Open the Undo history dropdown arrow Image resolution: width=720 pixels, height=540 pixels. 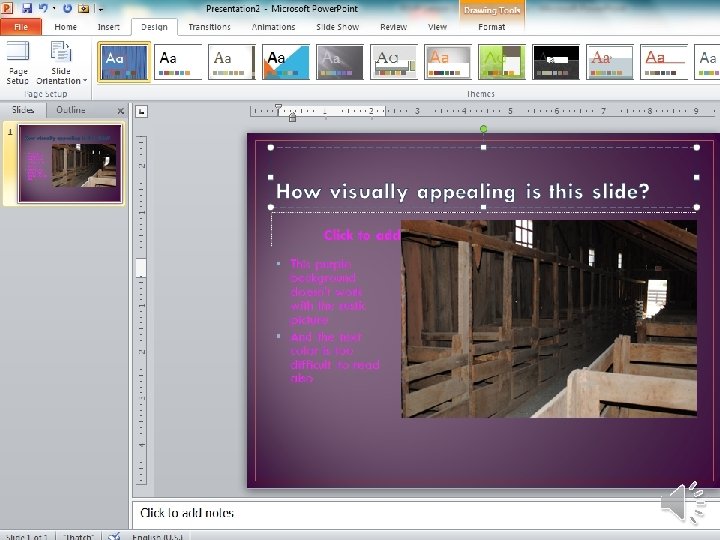pyautogui.click(x=52, y=9)
